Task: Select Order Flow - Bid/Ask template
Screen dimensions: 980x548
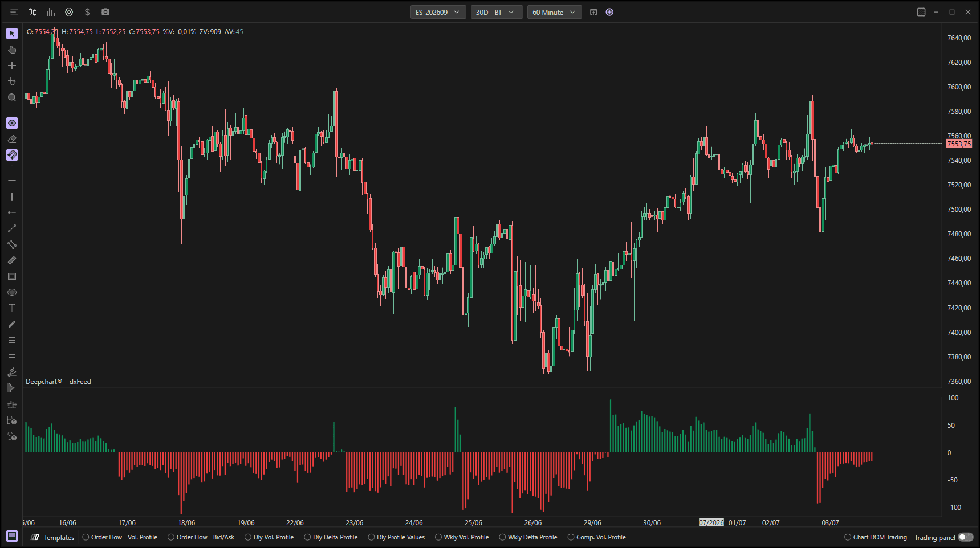Action: tap(201, 537)
